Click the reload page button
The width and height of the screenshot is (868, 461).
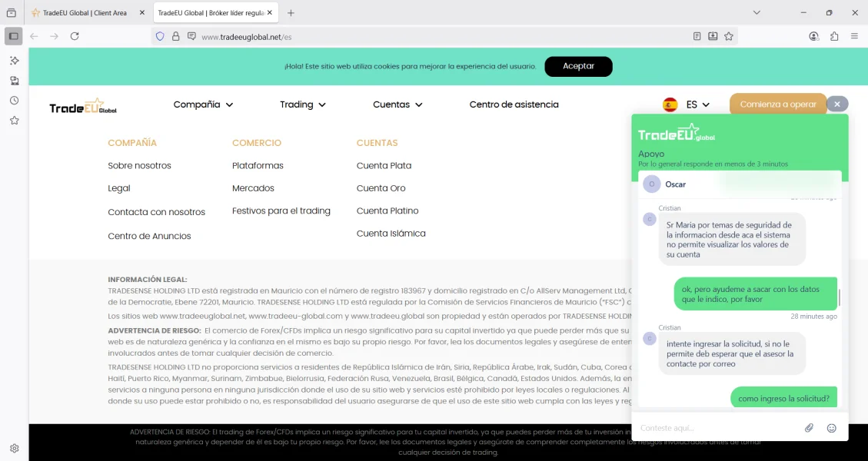75,36
